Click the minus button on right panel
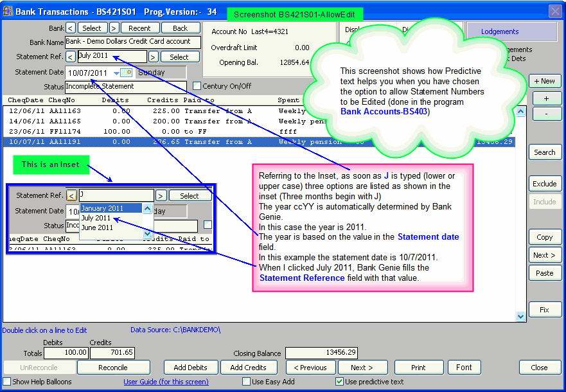The width and height of the screenshot is (566, 392). click(545, 114)
